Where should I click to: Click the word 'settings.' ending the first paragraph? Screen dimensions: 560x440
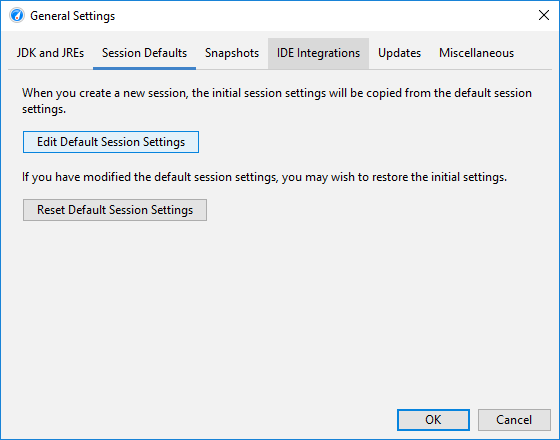pyautogui.click(x=44, y=109)
